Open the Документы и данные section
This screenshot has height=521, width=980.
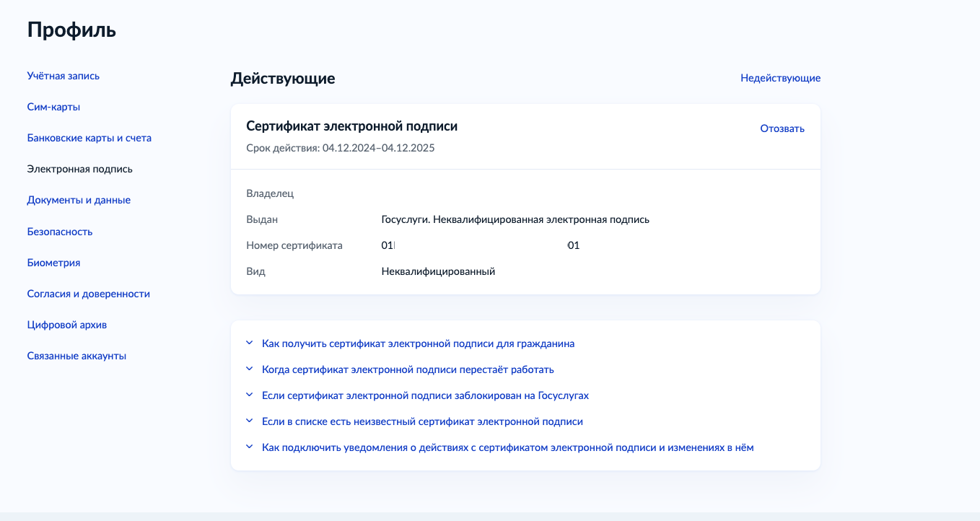coord(79,200)
